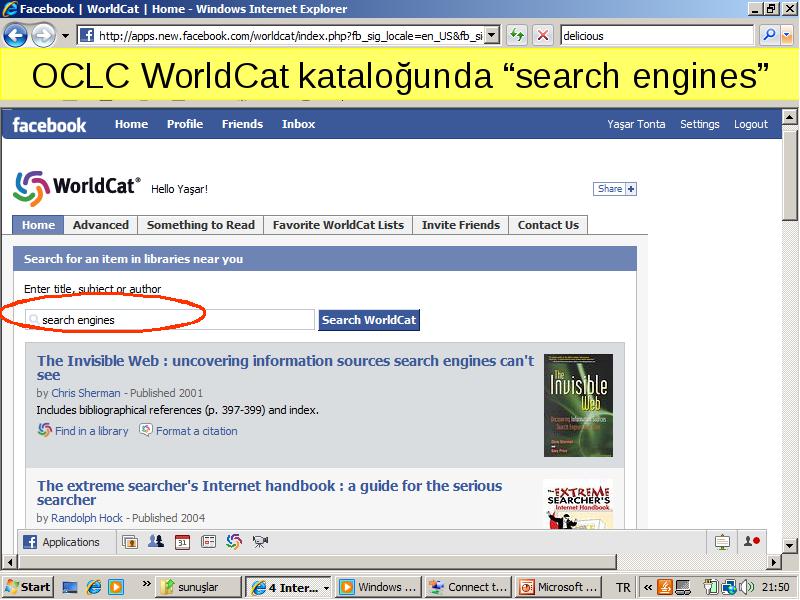Click the browser Back arrow button
The height and width of the screenshot is (600, 800).
(x=15, y=35)
